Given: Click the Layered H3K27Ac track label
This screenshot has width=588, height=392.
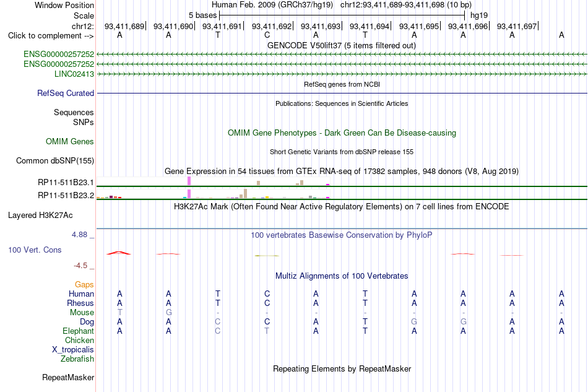Looking at the screenshot, I should point(40,216).
